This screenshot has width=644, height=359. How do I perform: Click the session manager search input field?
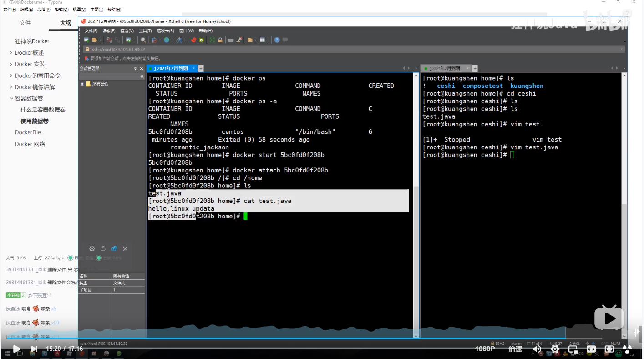(112, 76)
